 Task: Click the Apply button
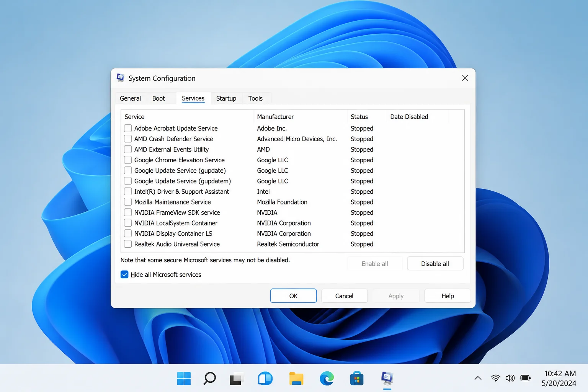point(396,296)
